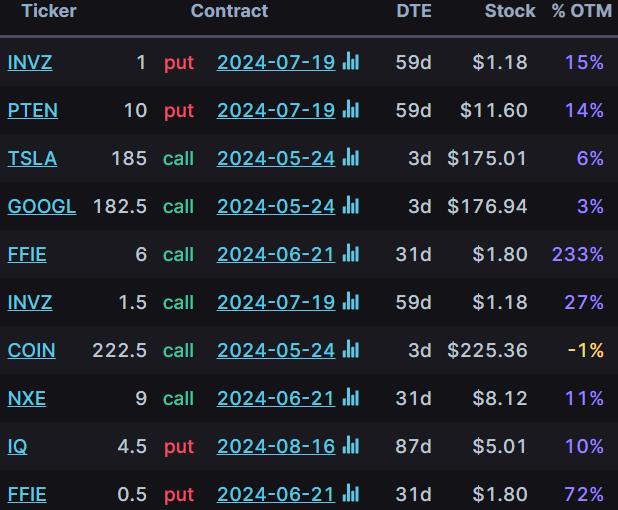
Task: Select the 6% OTM value
Action: [590, 158]
